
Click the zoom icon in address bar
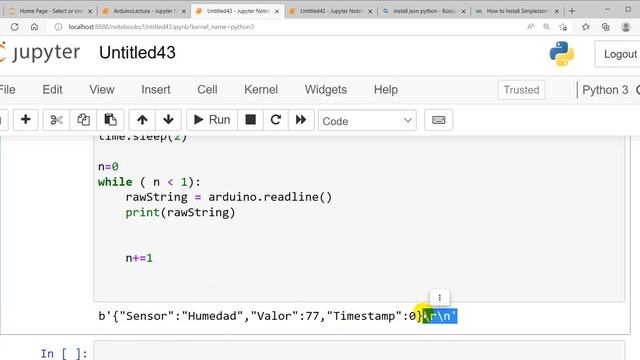tap(546, 27)
